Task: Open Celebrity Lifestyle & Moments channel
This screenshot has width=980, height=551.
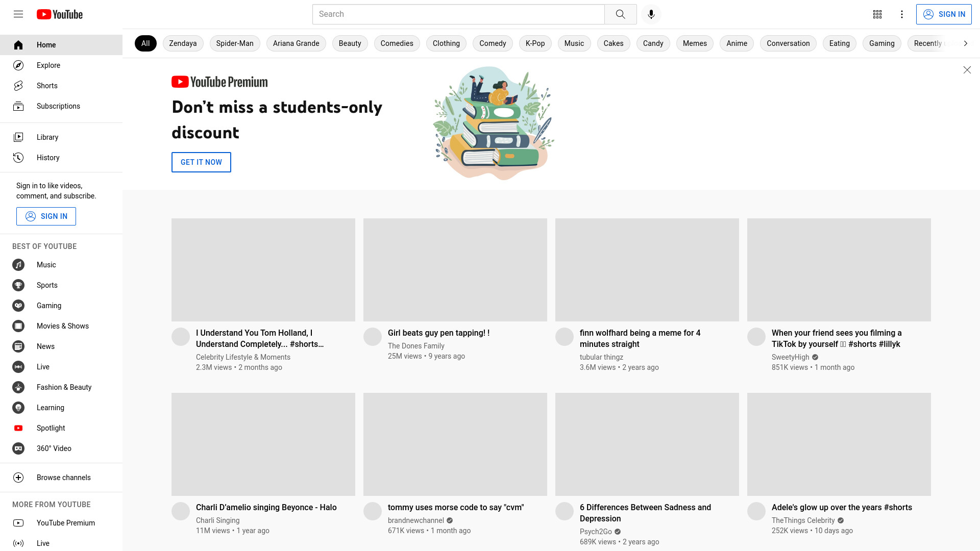Action: click(243, 357)
